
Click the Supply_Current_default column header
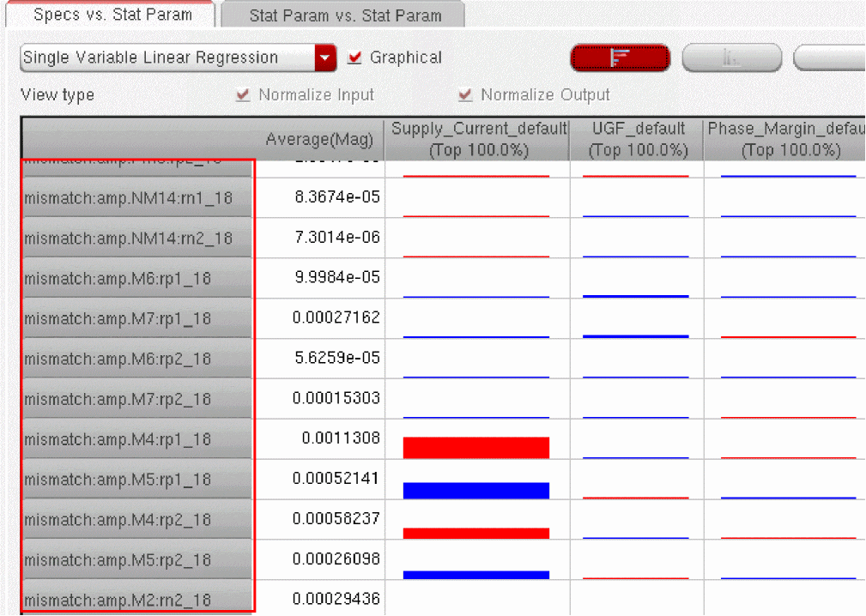pyautogui.click(x=477, y=139)
